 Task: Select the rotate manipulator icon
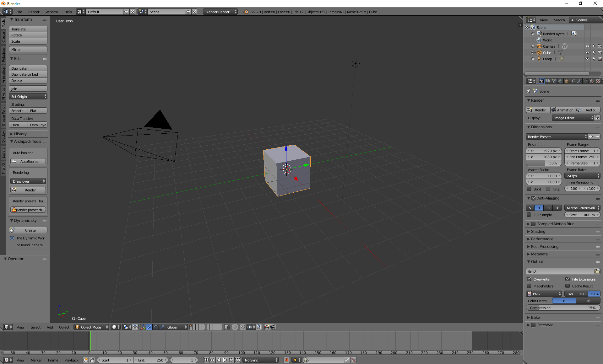coord(155,327)
